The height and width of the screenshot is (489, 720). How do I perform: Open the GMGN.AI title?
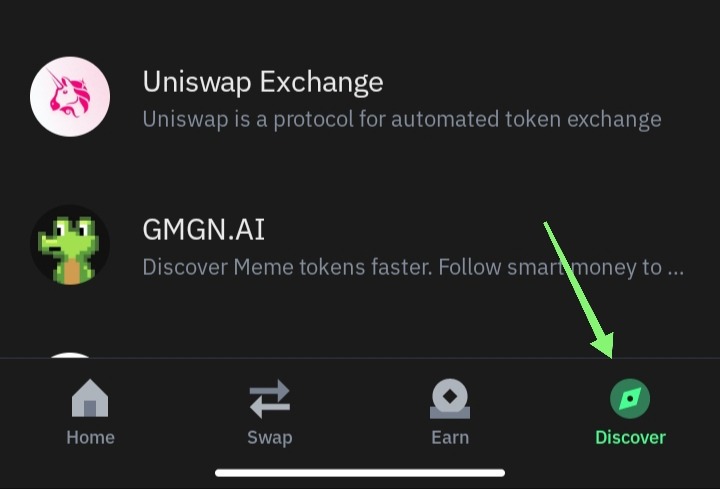coord(203,230)
